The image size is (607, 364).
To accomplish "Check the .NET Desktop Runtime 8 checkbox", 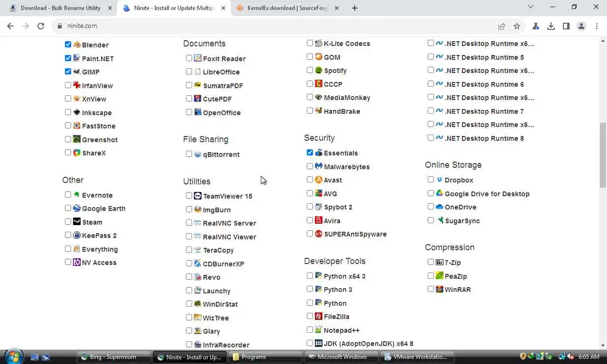I will [431, 138].
